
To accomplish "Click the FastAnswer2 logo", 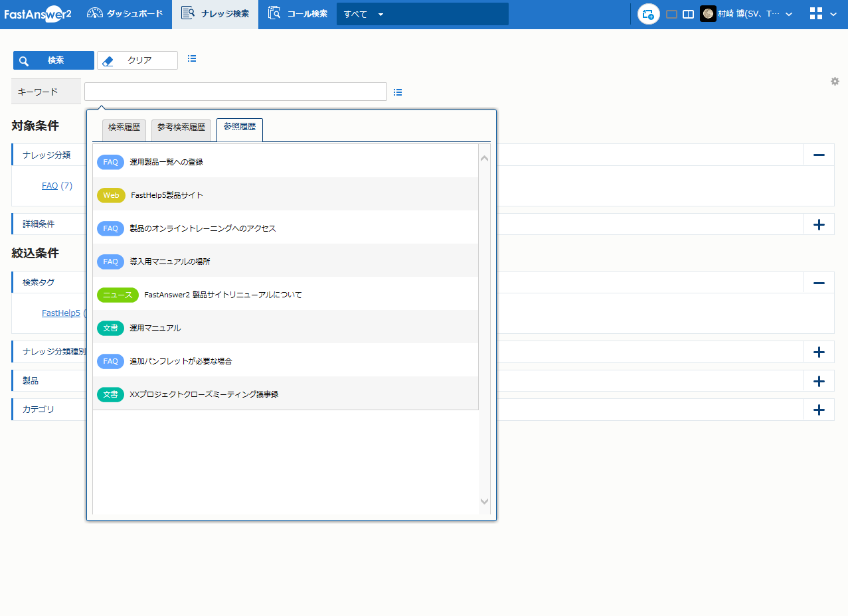I will (x=37, y=14).
